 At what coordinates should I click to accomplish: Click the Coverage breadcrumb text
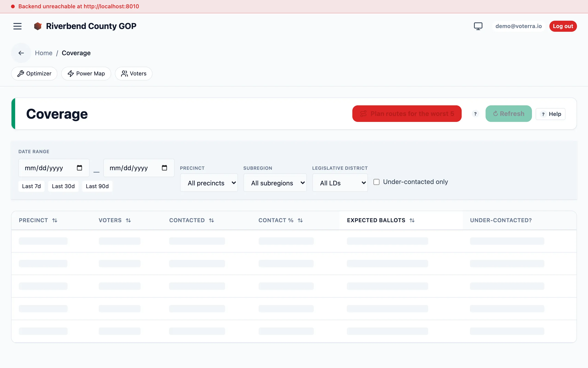(76, 53)
